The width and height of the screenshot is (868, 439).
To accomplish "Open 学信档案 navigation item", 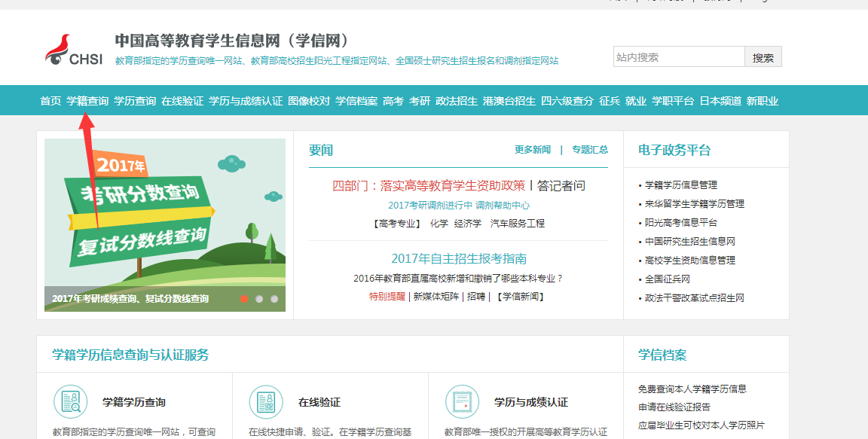I will tap(356, 101).
